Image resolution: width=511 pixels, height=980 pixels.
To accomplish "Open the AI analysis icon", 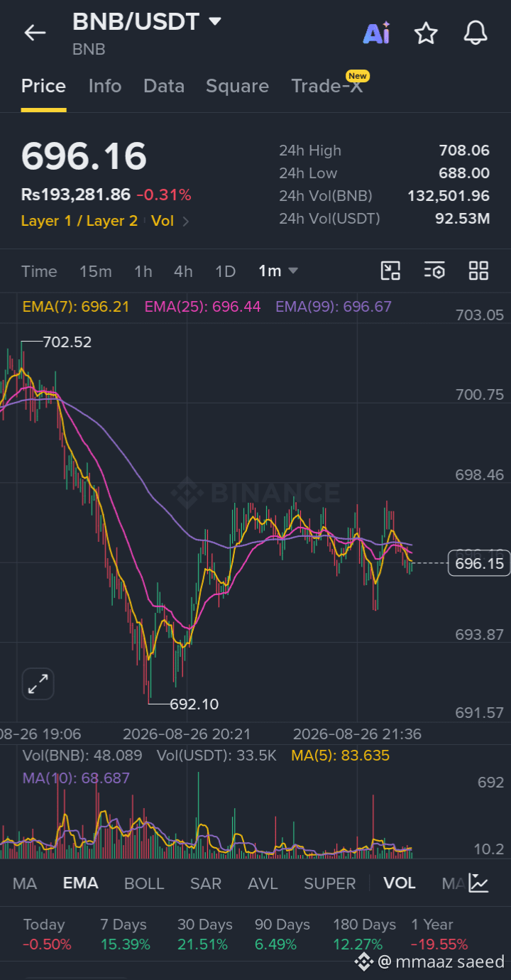I will point(376,33).
